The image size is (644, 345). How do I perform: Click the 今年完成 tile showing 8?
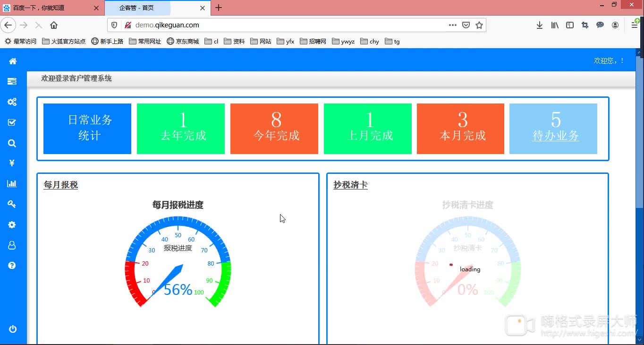(274, 129)
